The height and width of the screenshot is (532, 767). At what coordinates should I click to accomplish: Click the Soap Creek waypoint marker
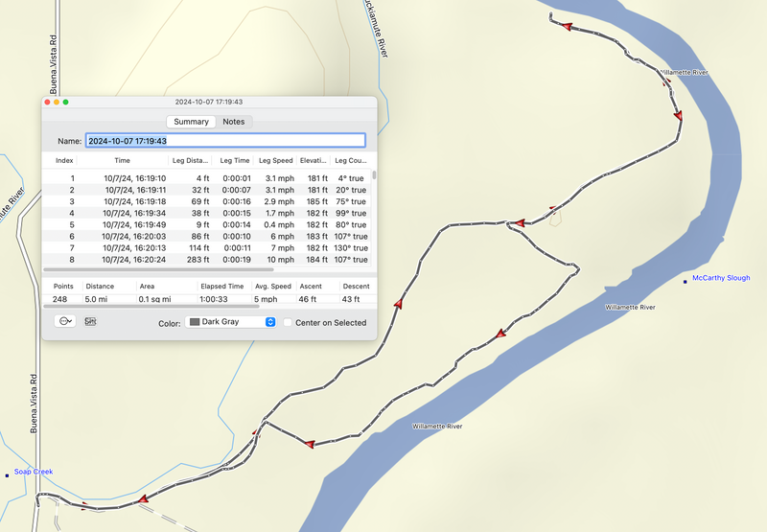[x=8, y=474]
